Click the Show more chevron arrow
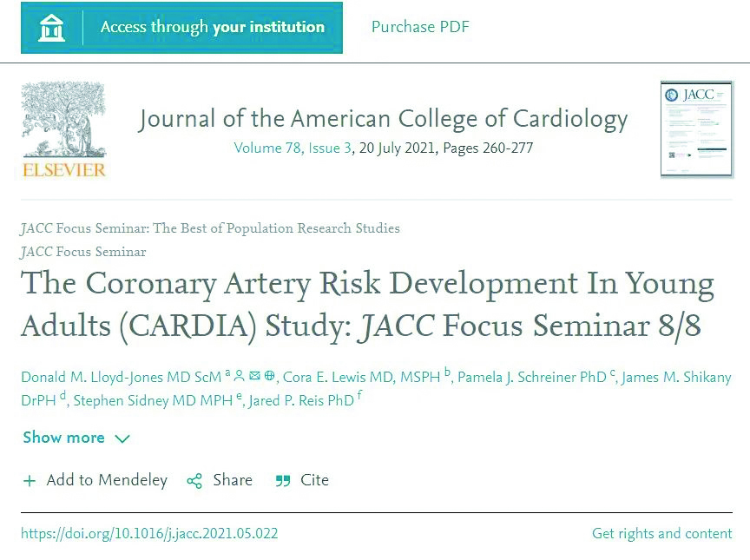The width and height of the screenshot is (750, 560). coord(122,438)
